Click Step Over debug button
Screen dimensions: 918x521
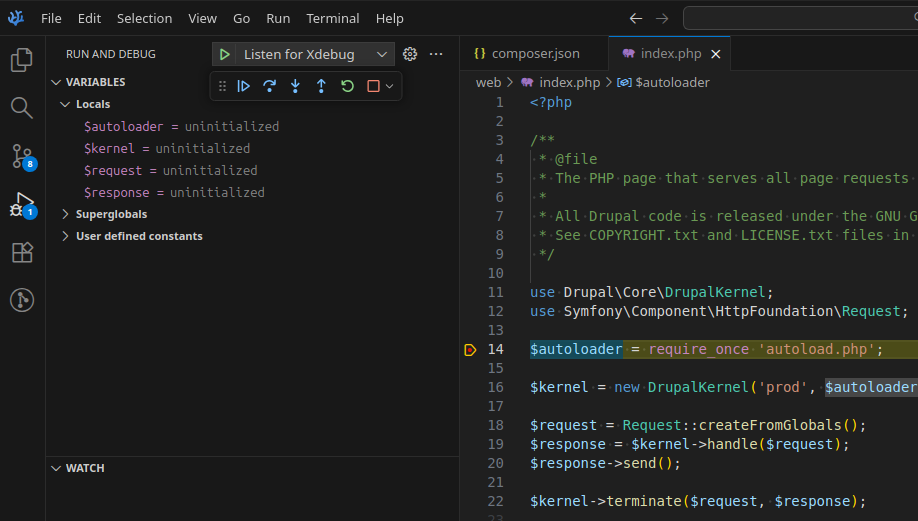pos(269,86)
